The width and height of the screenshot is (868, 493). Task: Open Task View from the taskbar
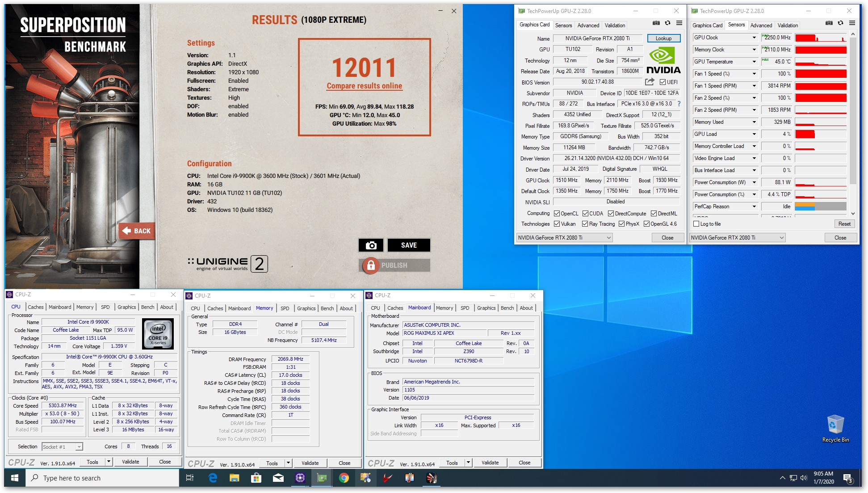point(190,478)
